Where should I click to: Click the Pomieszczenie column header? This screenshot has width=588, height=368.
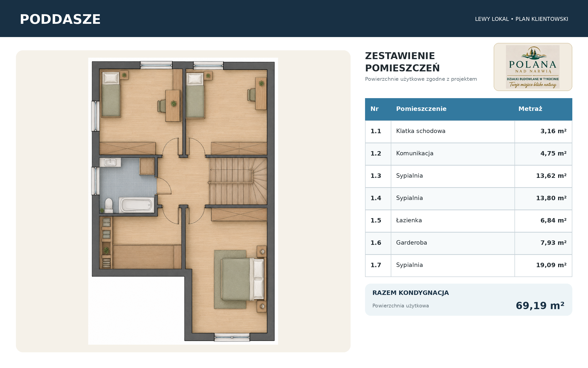(x=421, y=109)
